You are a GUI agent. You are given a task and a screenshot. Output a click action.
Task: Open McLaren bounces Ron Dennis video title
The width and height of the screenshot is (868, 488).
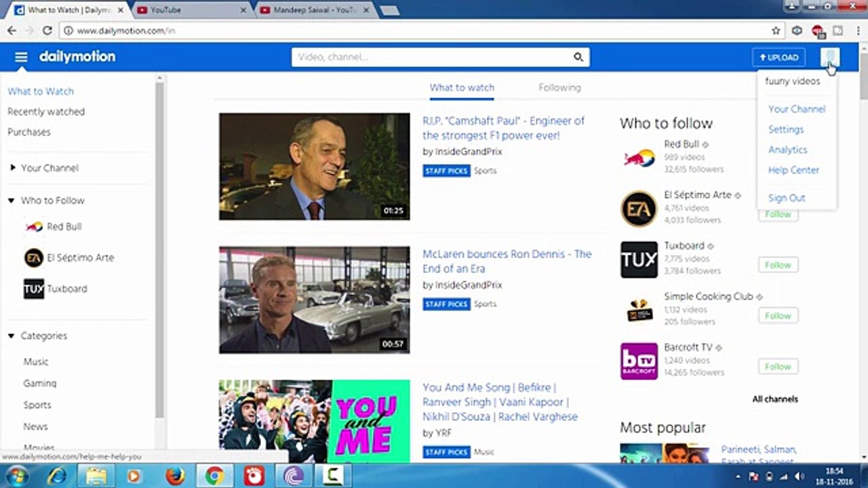click(x=507, y=261)
